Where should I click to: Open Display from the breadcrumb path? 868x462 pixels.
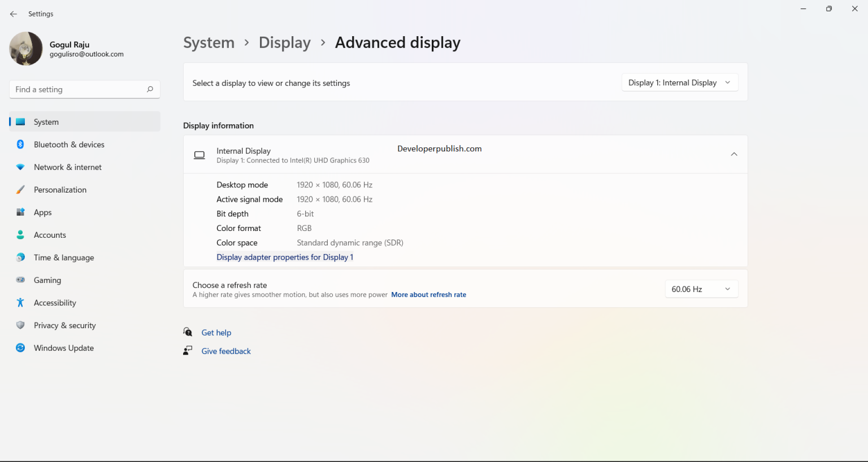tap(284, 42)
